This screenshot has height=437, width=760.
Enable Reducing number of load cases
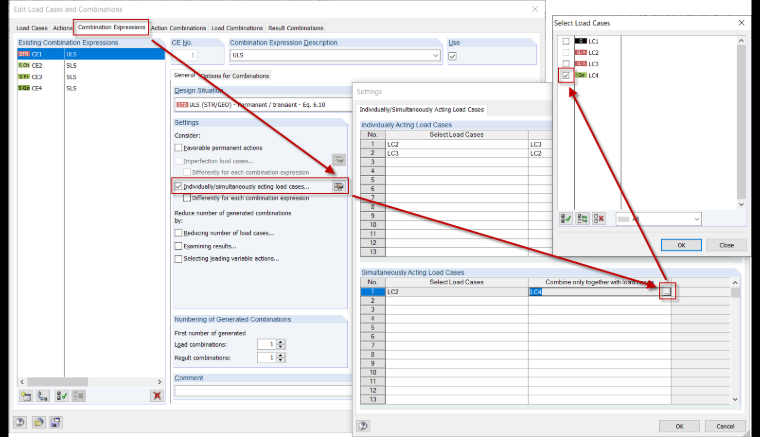coord(178,233)
